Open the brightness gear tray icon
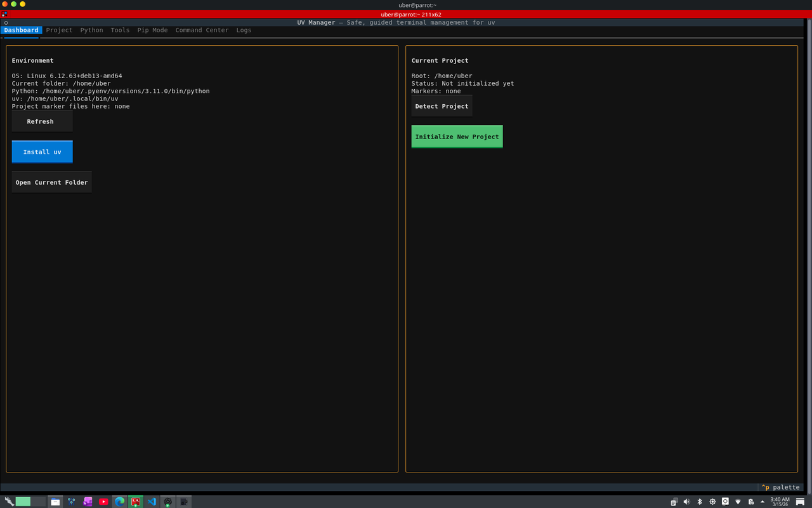The height and width of the screenshot is (508, 812). pos(712,502)
